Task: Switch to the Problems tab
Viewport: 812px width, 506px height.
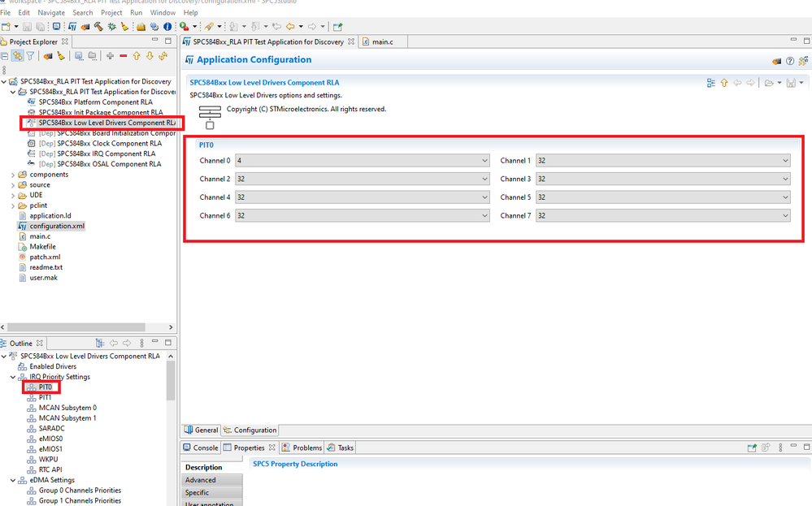Action: pyautogui.click(x=302, y=448)
